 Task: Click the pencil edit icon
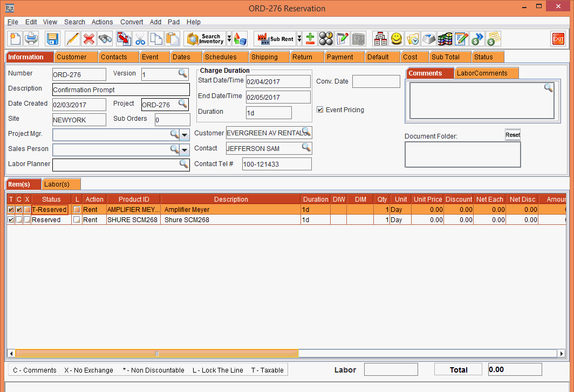click(x=72, y=39)
